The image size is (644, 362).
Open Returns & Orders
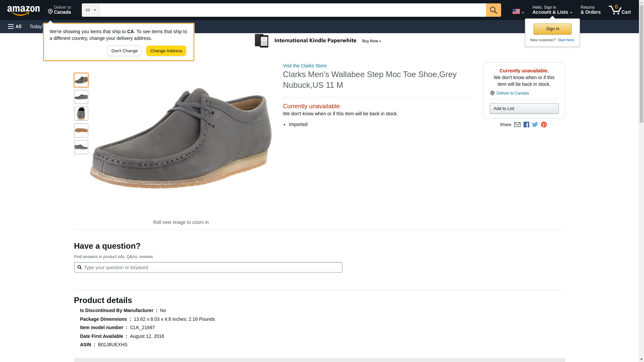click(590, 10)
